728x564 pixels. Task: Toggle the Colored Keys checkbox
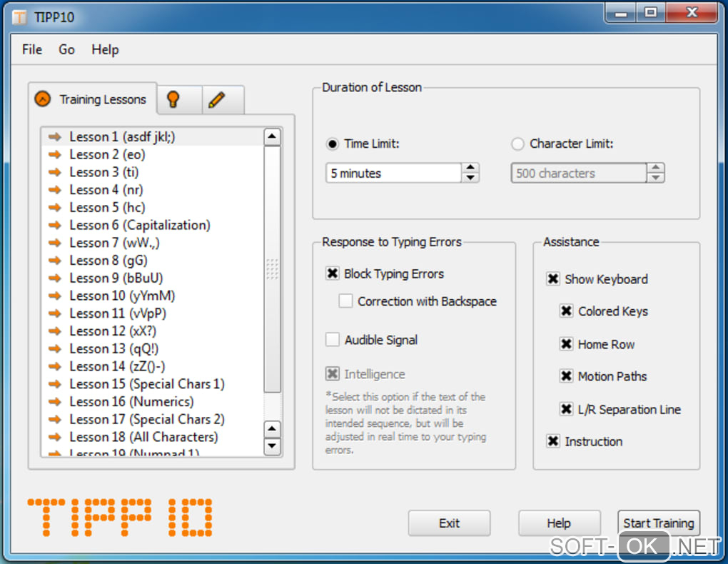point(566,311)
